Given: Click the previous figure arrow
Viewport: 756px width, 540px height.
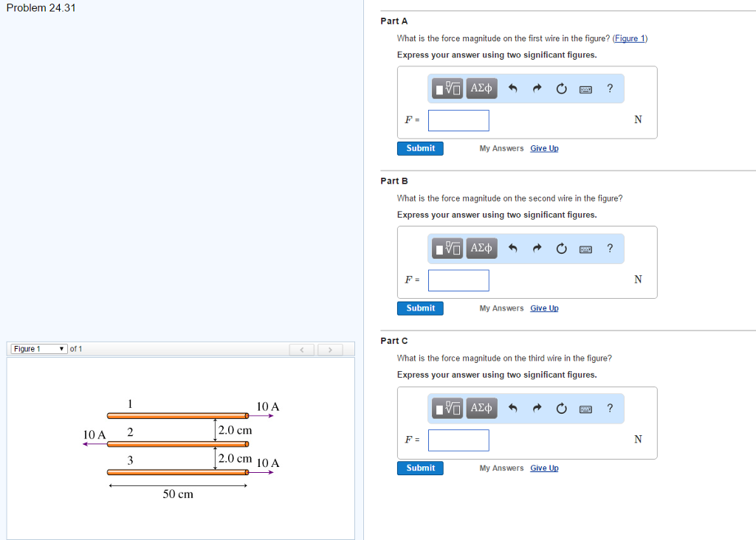Looking at the screenshot, I should 302,349.
